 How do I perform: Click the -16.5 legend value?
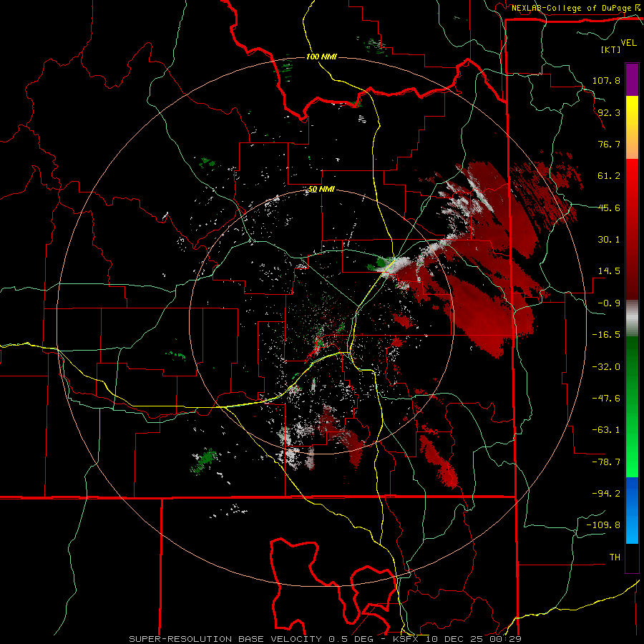pos(606,335)
